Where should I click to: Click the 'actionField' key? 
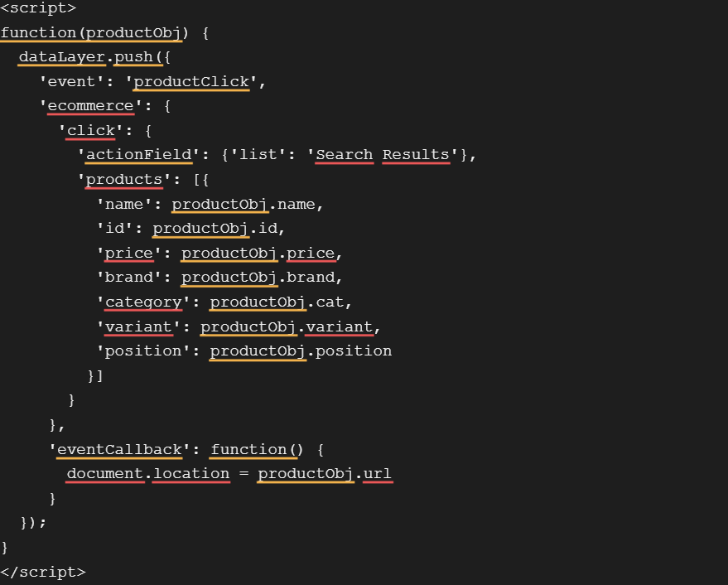139,155
